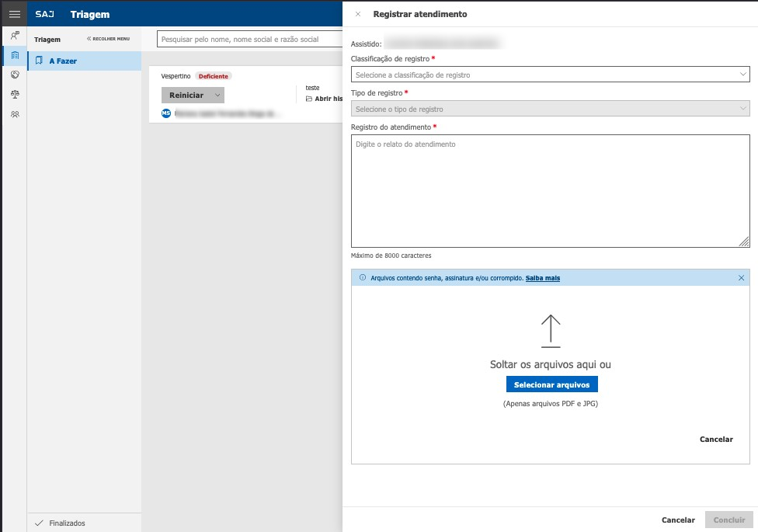Click into Registro do atendimento text area
This screenshot has height=532, width=758.
point(550,191)
